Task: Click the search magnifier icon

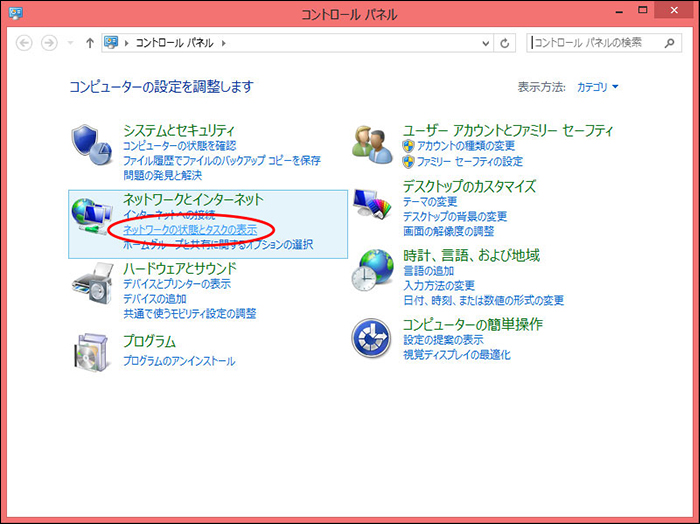Action: tap(669, 43)
